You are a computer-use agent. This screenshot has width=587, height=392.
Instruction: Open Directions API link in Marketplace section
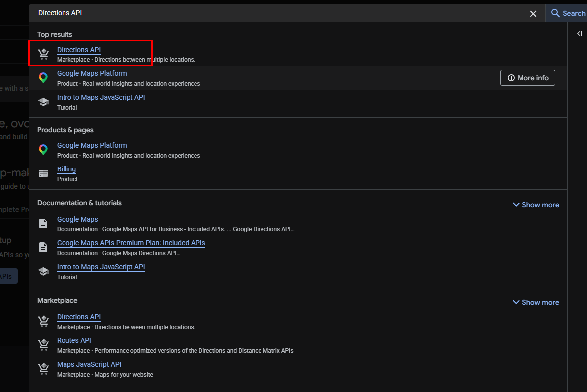click(x=78, y=317)
